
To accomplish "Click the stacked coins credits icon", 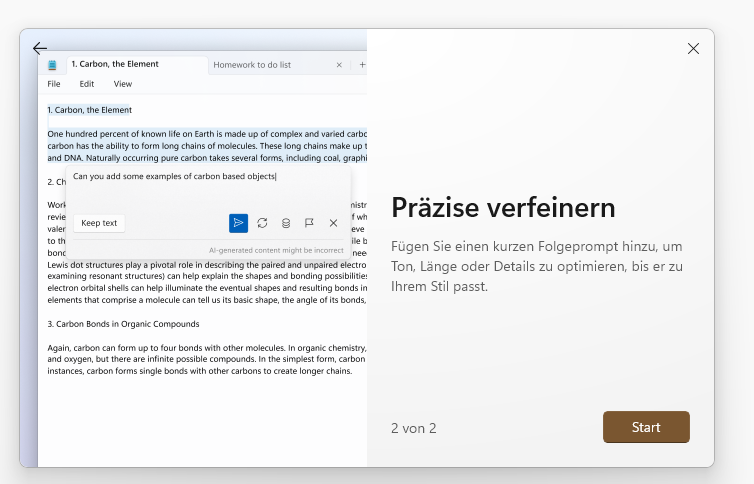I will click(286, 223).
